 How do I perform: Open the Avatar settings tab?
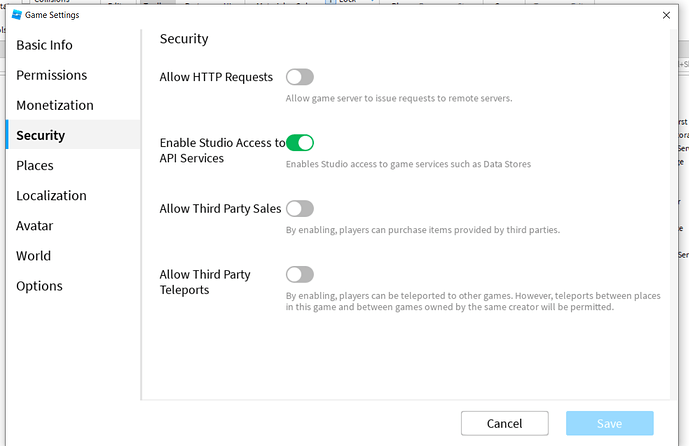[35, 225]
